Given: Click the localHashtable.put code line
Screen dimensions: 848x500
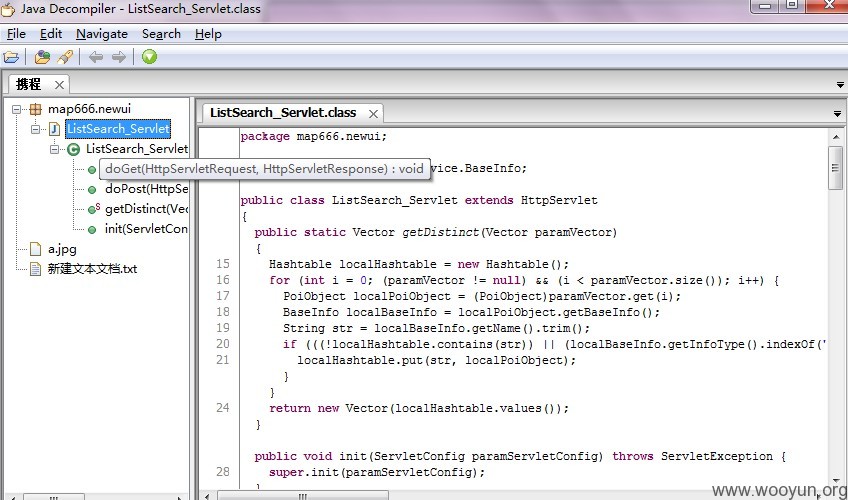Looking at the screenshot, I should coord(436,361).
